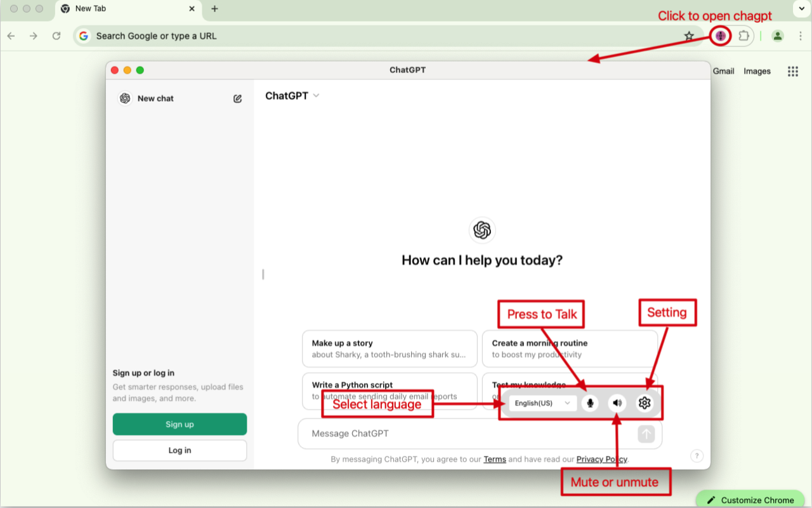812x508 pixels.
Task: Open the ChatGPT extension icon in toolbar
Action: pyautogui.click(x=720, y=36)
